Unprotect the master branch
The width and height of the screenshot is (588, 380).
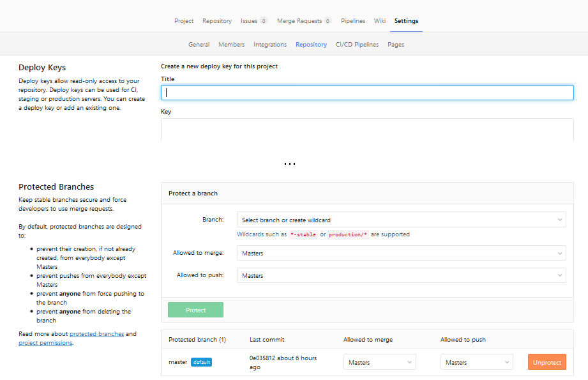click(547, 362)
